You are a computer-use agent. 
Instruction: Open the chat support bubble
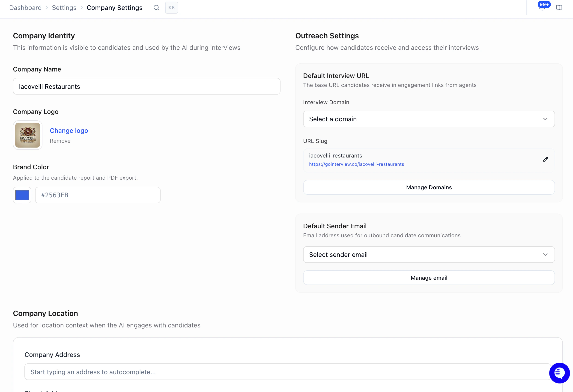coord(559,373)
